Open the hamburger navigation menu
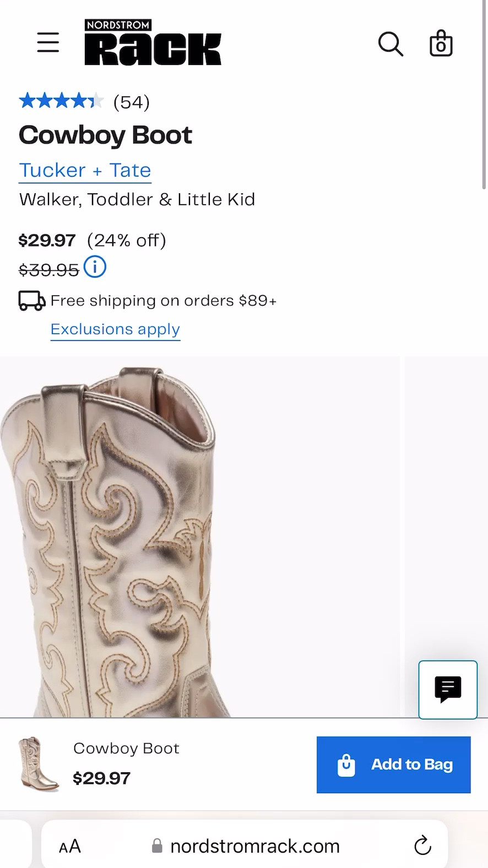 tap(48, 42)
